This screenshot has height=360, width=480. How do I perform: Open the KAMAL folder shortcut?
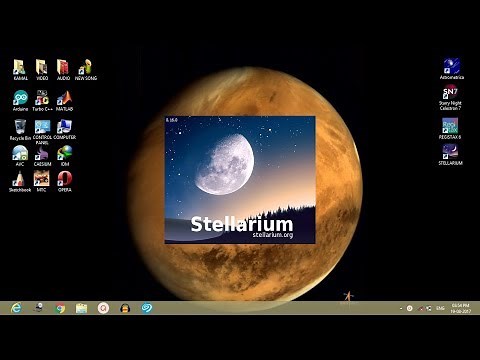20,70
